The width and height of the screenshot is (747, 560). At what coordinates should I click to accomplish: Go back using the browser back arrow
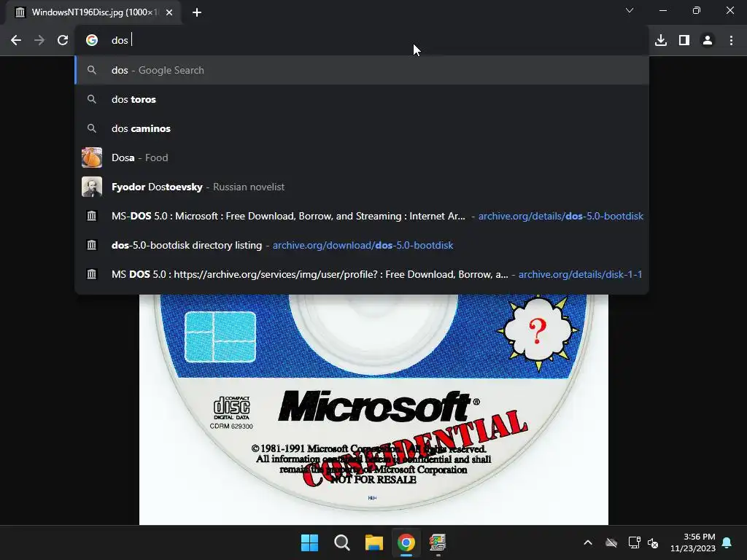16,41
